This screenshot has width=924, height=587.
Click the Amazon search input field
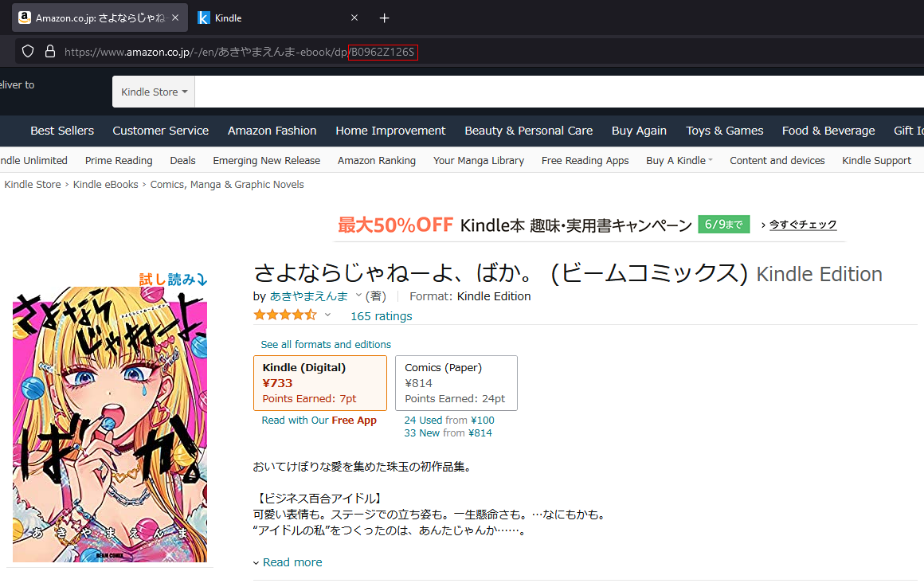coord(558,92)
